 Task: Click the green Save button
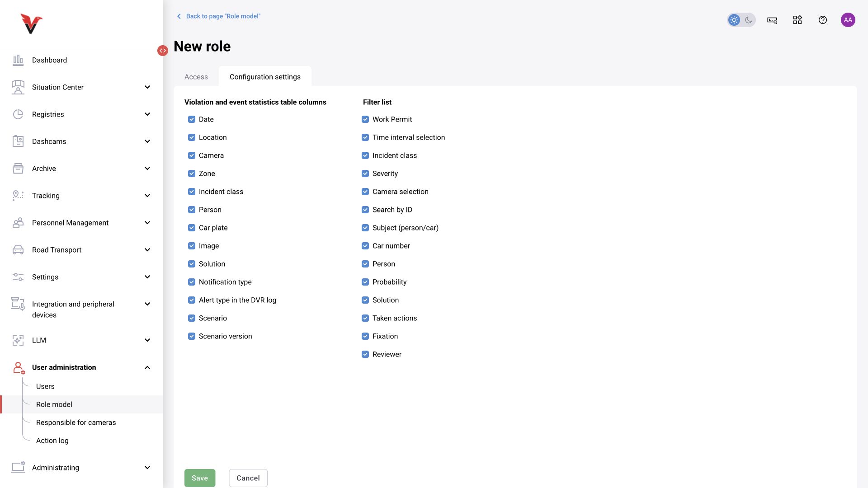click(x=200, y=478)
